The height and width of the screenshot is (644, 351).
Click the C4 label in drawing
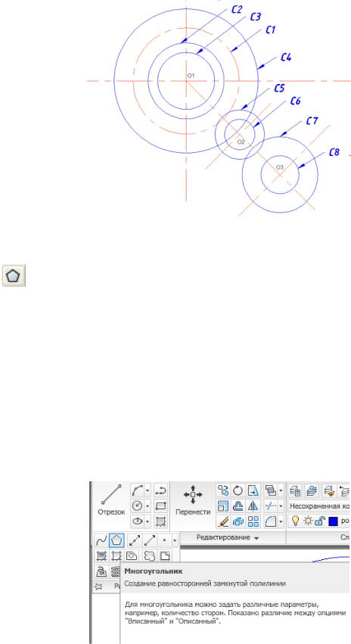click(x=286, y=57)
